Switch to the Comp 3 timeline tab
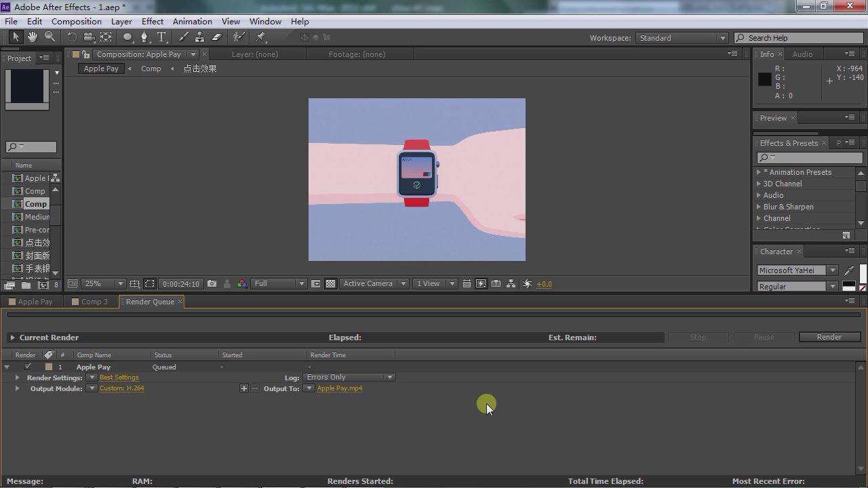 click(x=94, y=302)
